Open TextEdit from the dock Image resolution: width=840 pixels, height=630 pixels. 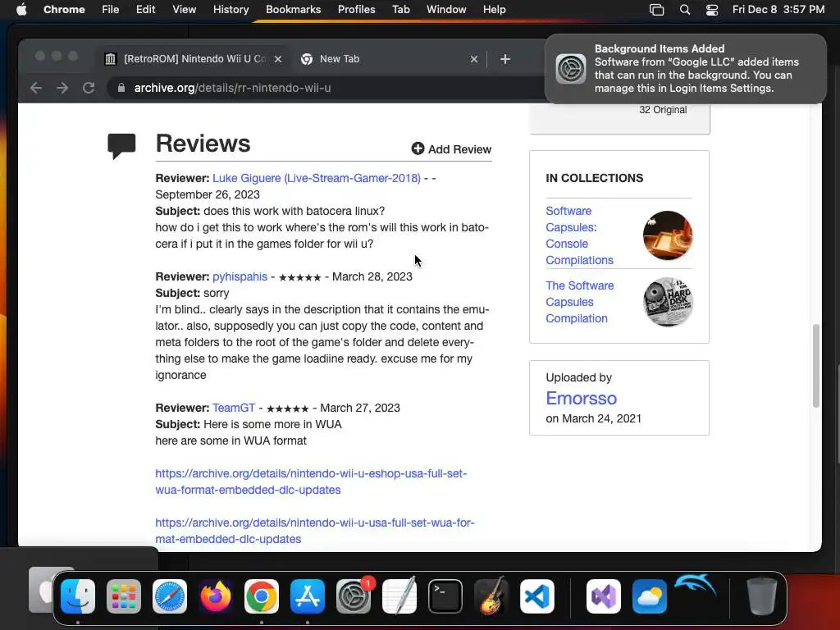pos(399,596)
